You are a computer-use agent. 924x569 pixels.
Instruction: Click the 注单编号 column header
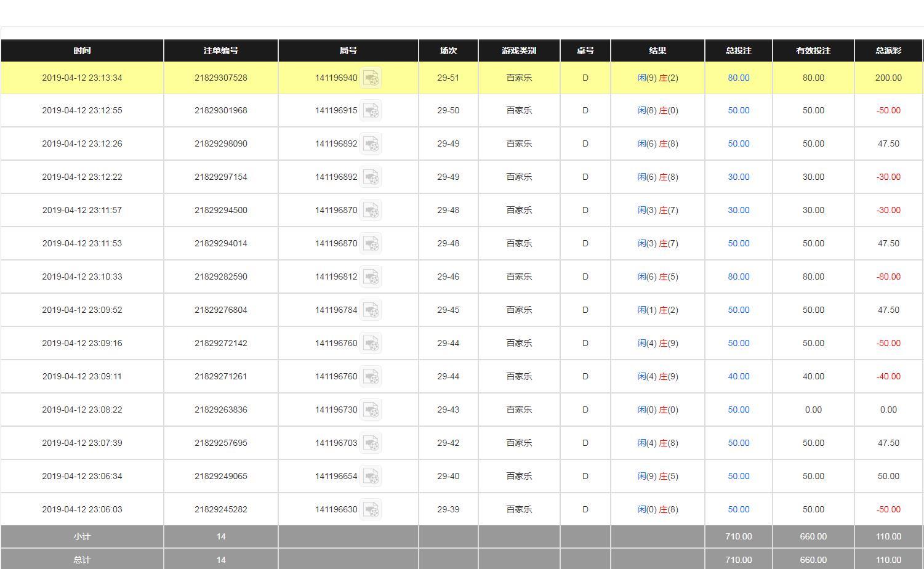point(220,50)
